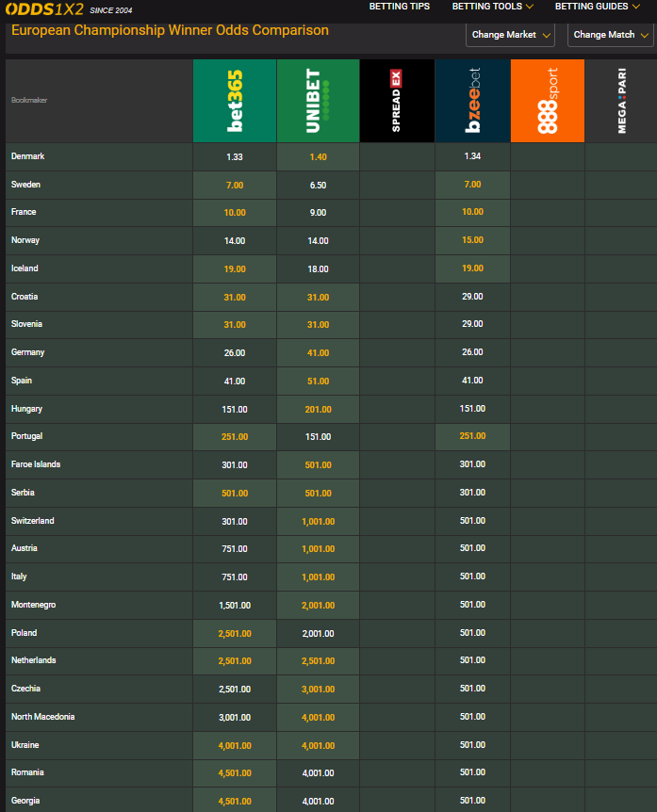Screen dimensions: 657x812
Task: Click the 888sport bookmaker logo
Action: click(x=547, y=101)
